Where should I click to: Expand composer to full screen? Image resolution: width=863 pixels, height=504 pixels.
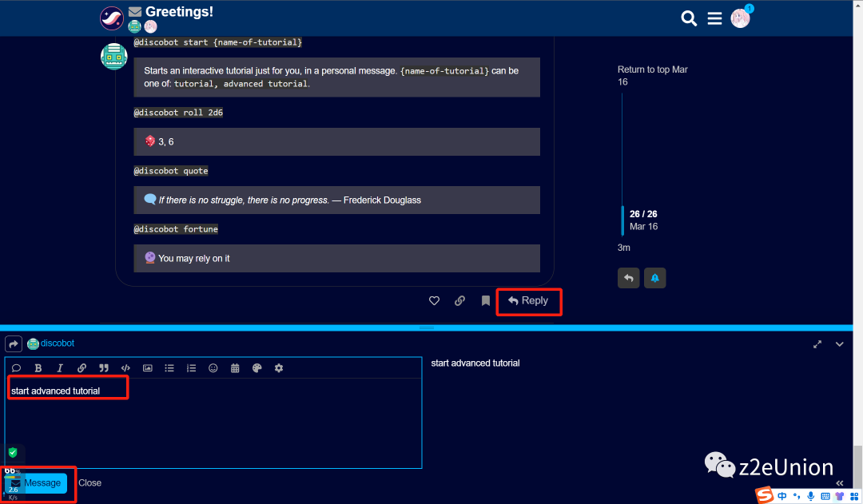click(x=817, y=344)
